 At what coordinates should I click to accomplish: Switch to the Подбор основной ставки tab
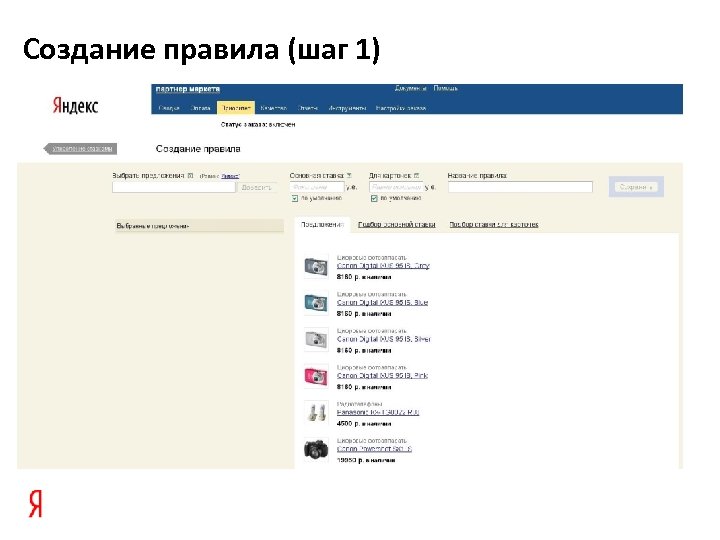(397, 225)
